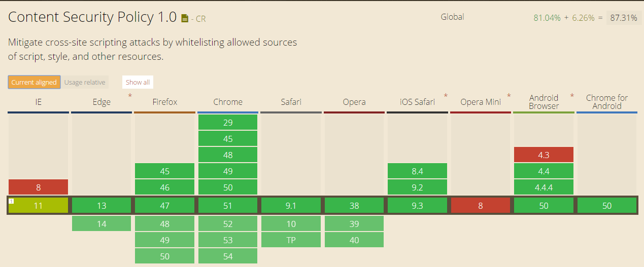
Task: Click the Content Security Policy 1.0 title
Action: point(92,17)
